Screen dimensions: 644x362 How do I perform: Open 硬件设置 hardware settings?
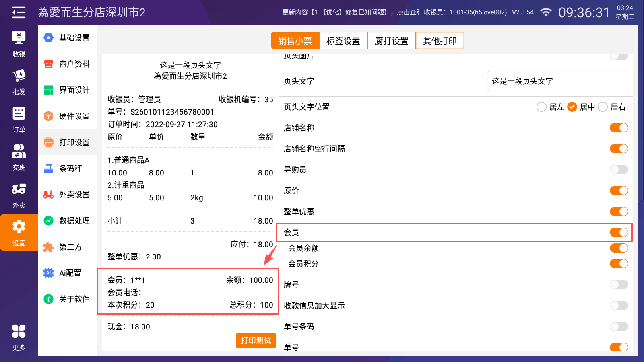(x=68, y=116)
